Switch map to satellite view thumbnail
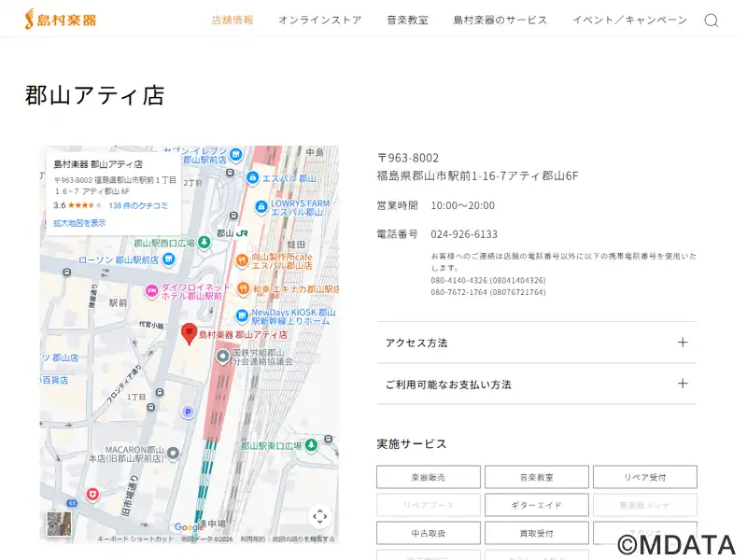 (60, 525)
